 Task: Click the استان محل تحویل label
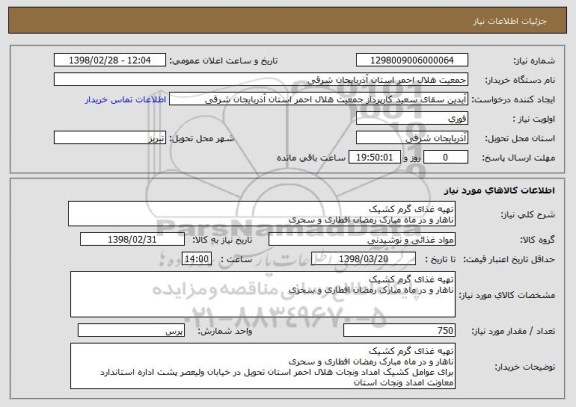pyautogui.click(x=520, y=138)
